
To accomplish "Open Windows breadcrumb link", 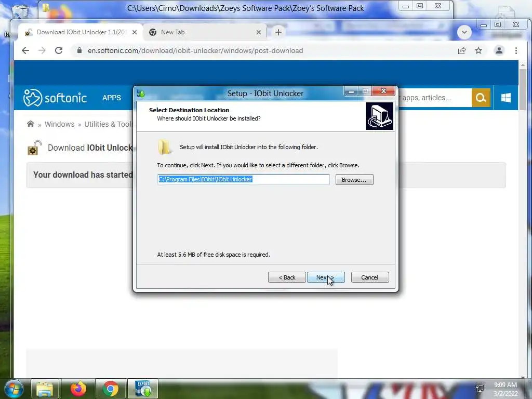I will point(59,124).
